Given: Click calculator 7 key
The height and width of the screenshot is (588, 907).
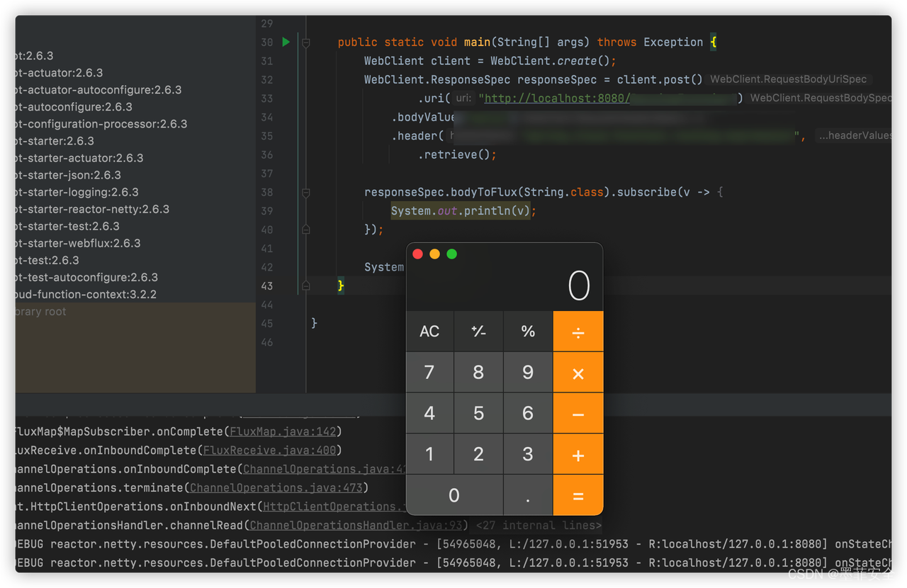Looking at the screenshot, I should pos(429,373).
